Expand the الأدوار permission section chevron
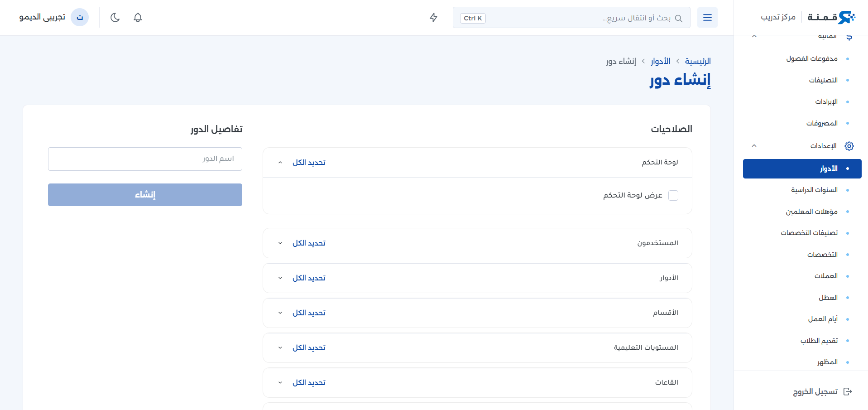 pyautogui.click(x=280, y=278)
